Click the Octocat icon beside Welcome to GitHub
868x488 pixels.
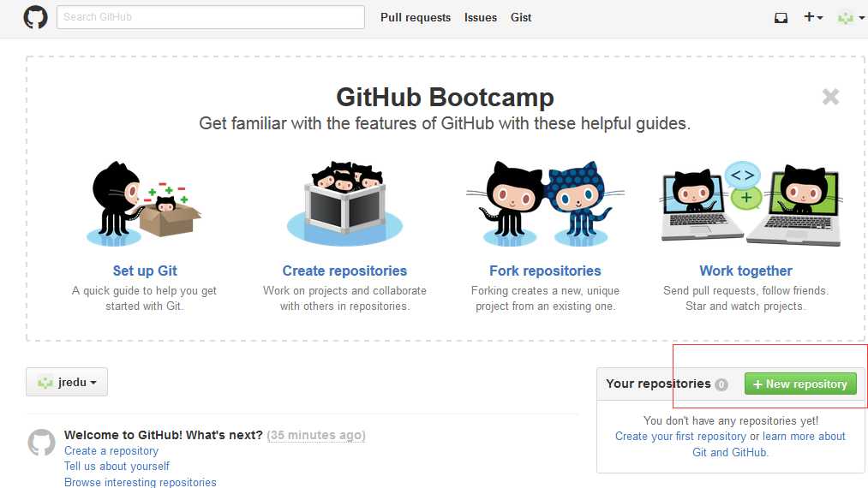[x=41, y=442]
